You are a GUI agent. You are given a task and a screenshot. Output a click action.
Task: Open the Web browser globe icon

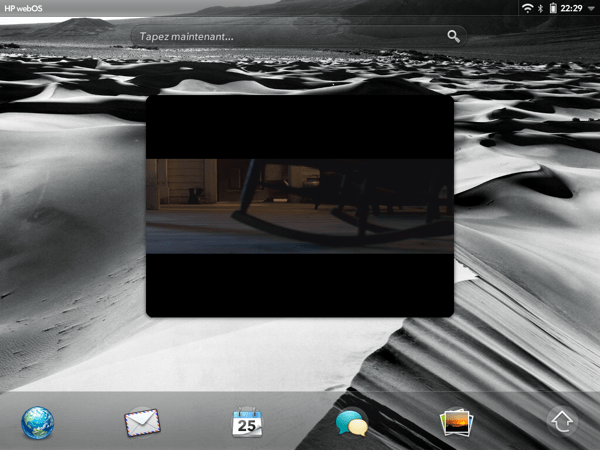[x=38, y=422]
